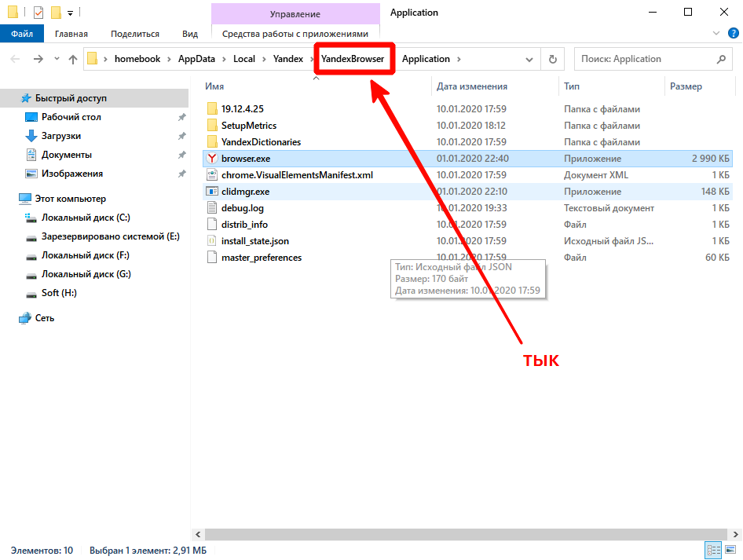Open the recent locations dropdown arrow
This screenshot has height=560, width=743.
(57, 59)
